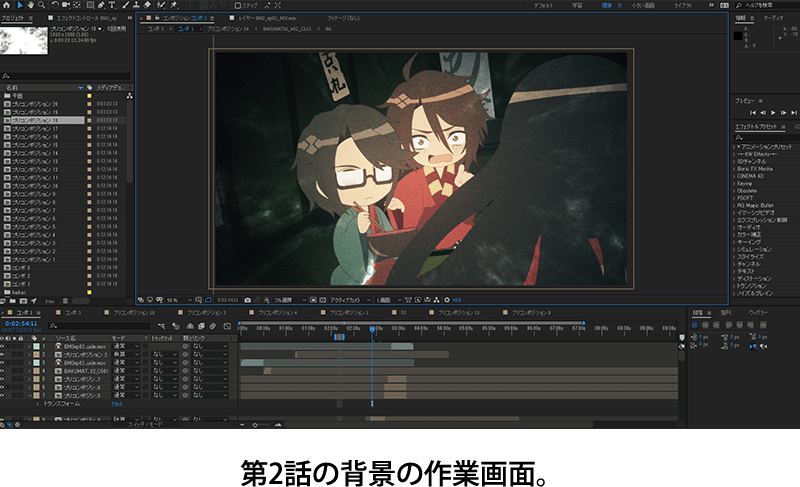
Task: Toggle the timeline shy layers icon
Action: 190,326
